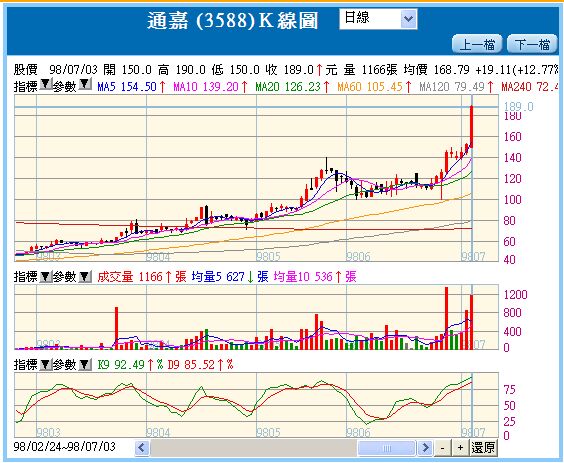The height and width of the screenshot is (463, 564).
Task: Click the 成交量 1166 volume label
Action: pos(142,277)
